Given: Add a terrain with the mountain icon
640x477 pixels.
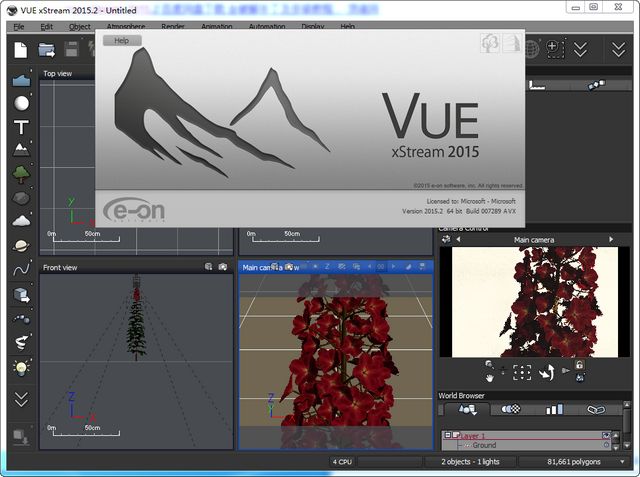Looking at the screenshot, I should click(x=21, y=150).
